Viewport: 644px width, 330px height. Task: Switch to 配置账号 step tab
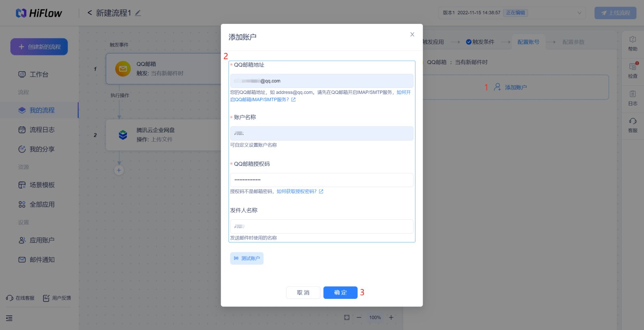[x=528, y=42]
